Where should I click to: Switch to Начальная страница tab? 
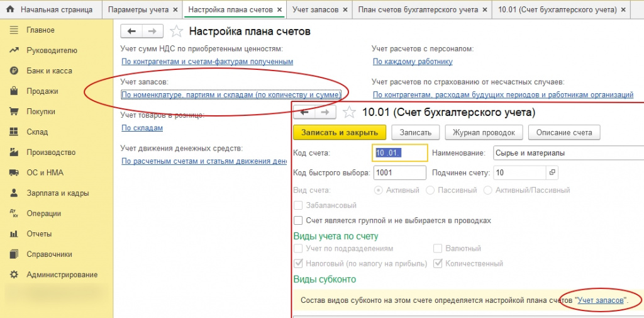tap(51, 9)
